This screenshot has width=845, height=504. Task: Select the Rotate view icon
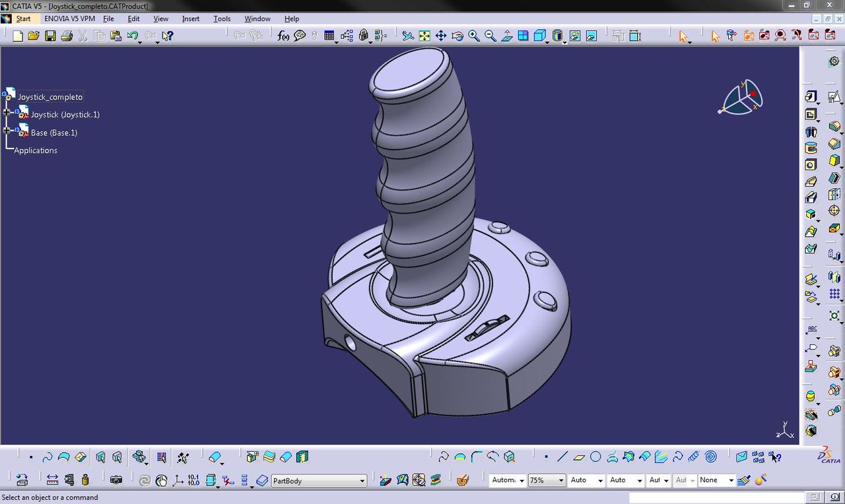[457, 36]
